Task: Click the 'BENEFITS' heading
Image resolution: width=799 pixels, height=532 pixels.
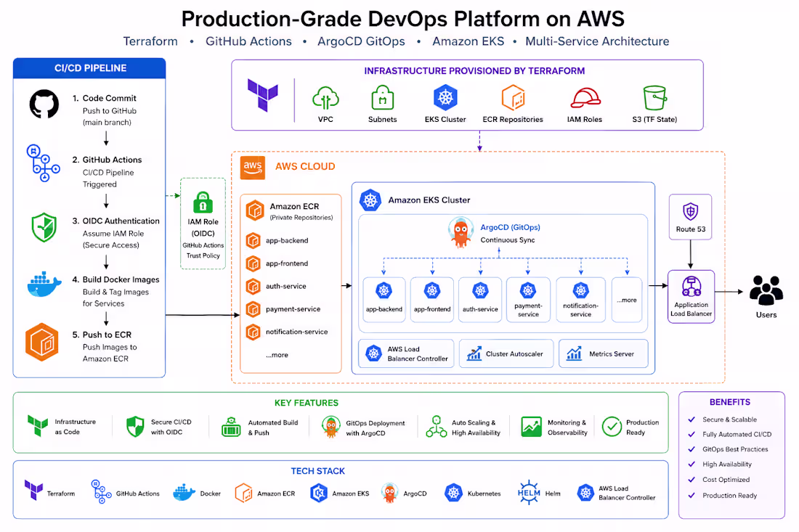Action: point(730,402)
